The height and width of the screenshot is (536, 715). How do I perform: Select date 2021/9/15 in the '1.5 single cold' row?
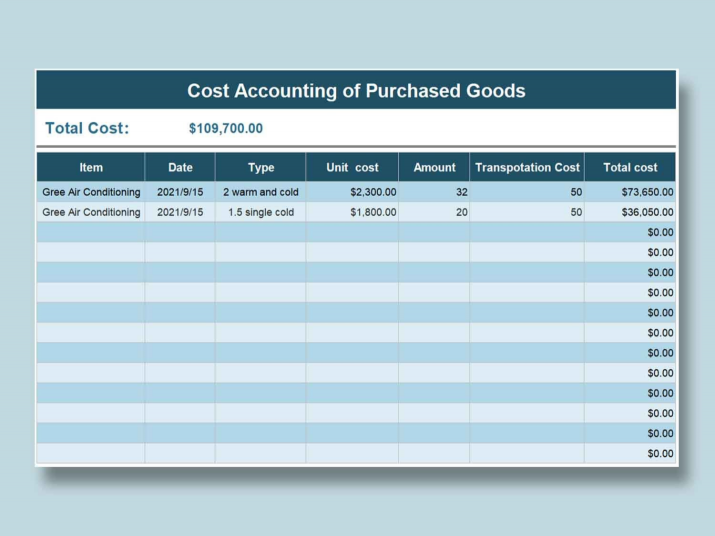180,212
